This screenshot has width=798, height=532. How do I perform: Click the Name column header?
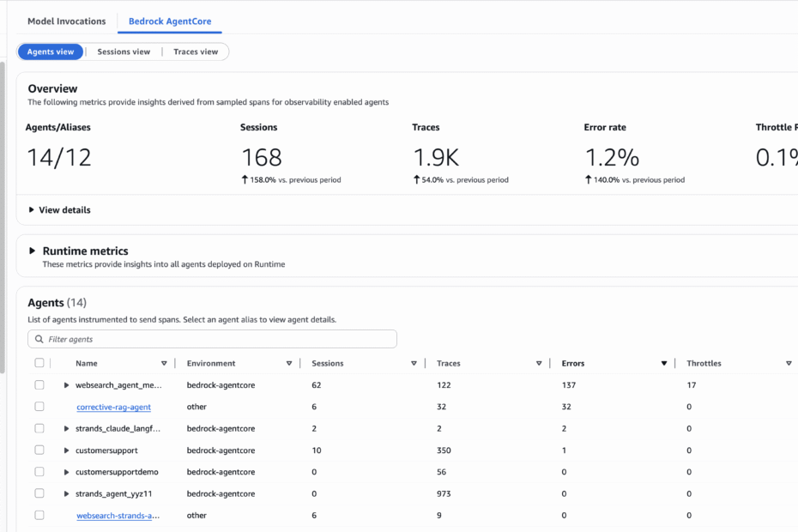click(87, 364)
